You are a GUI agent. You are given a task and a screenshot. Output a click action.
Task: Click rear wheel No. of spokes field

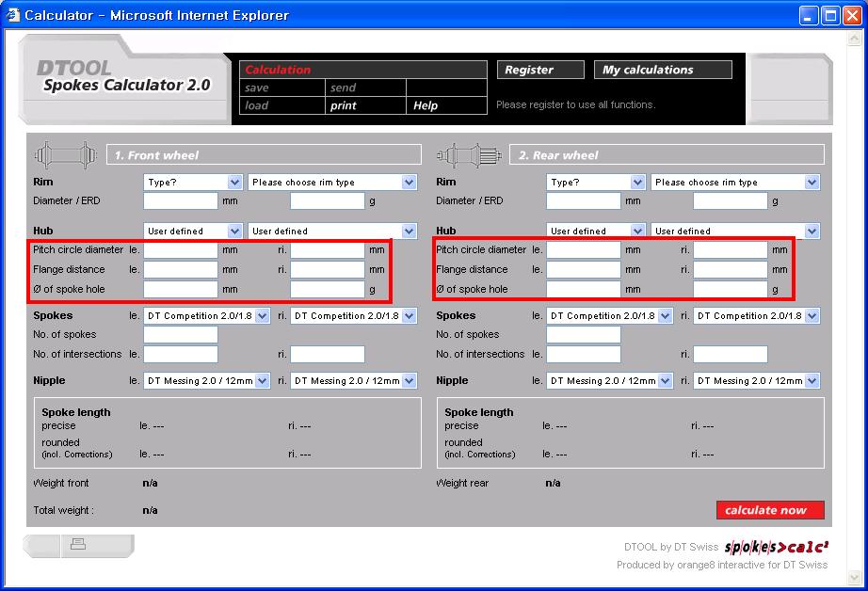click(x=584, y=334)
